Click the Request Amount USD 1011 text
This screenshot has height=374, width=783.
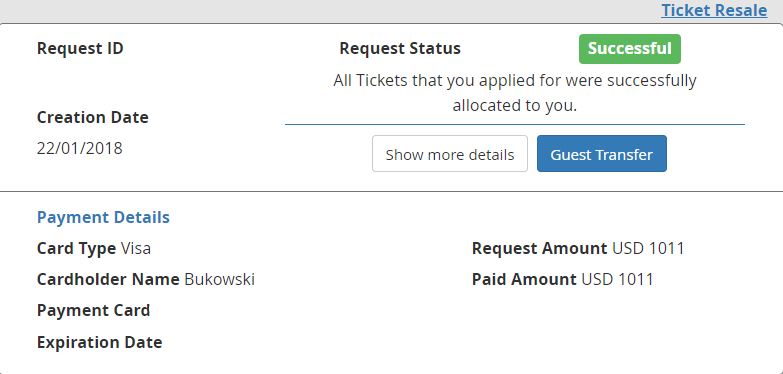(x=578, y=248)
